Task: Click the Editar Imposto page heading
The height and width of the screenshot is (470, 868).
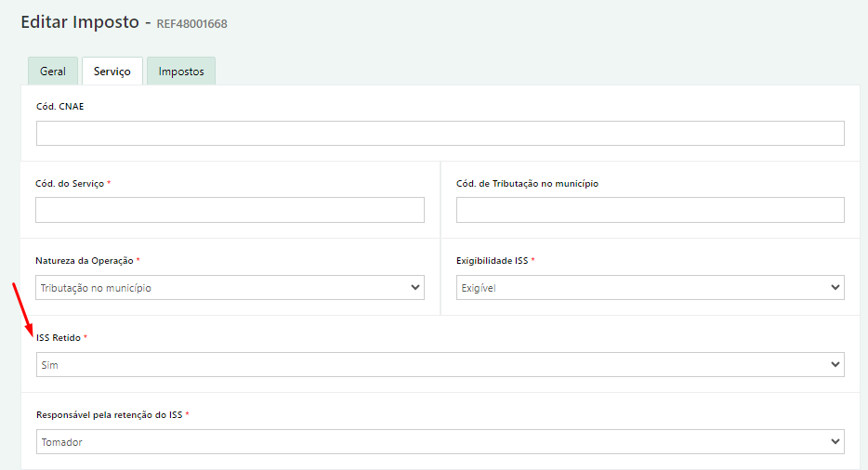Action: (x=80, y=22)
